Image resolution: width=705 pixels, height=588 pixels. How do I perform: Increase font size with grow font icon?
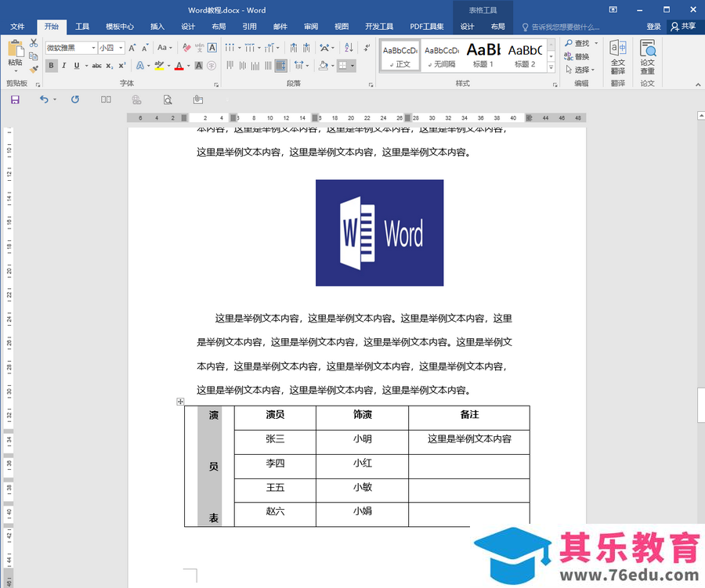tap(132, 48)
